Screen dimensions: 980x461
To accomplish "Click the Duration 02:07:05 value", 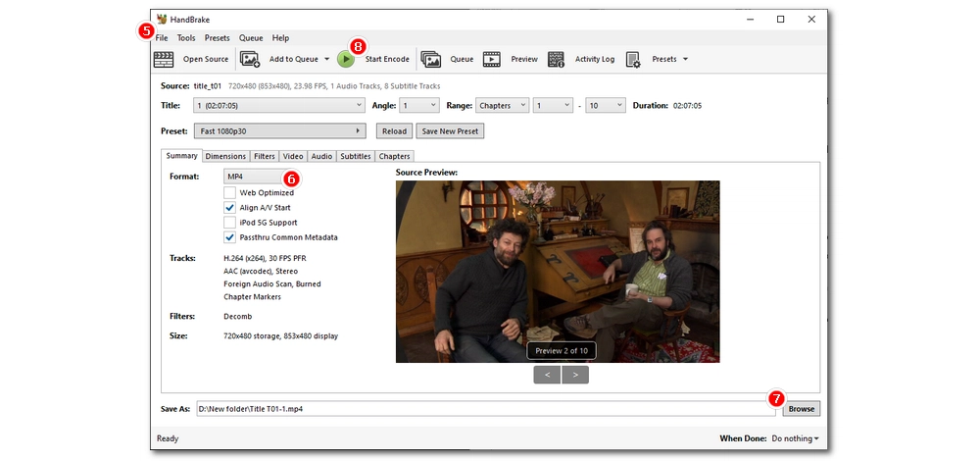I will click(688, 106).
